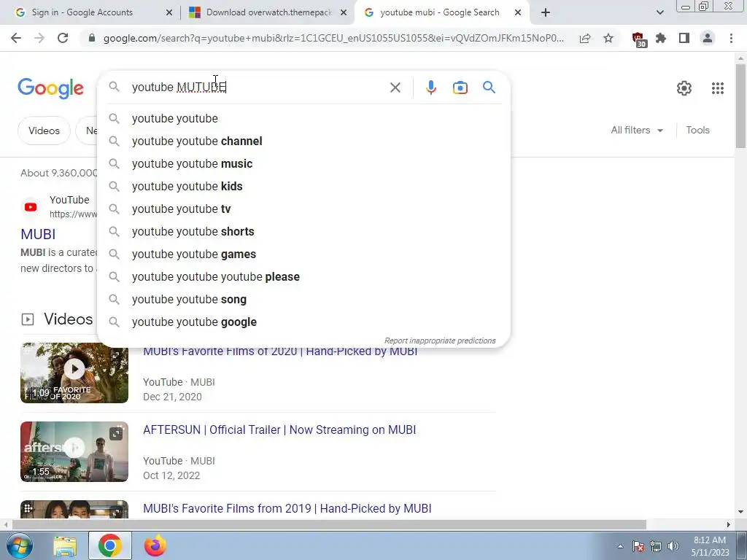Start voice search with the microphone
The width and height of the screenshot is (747, 560).
[x=430, y=87]
